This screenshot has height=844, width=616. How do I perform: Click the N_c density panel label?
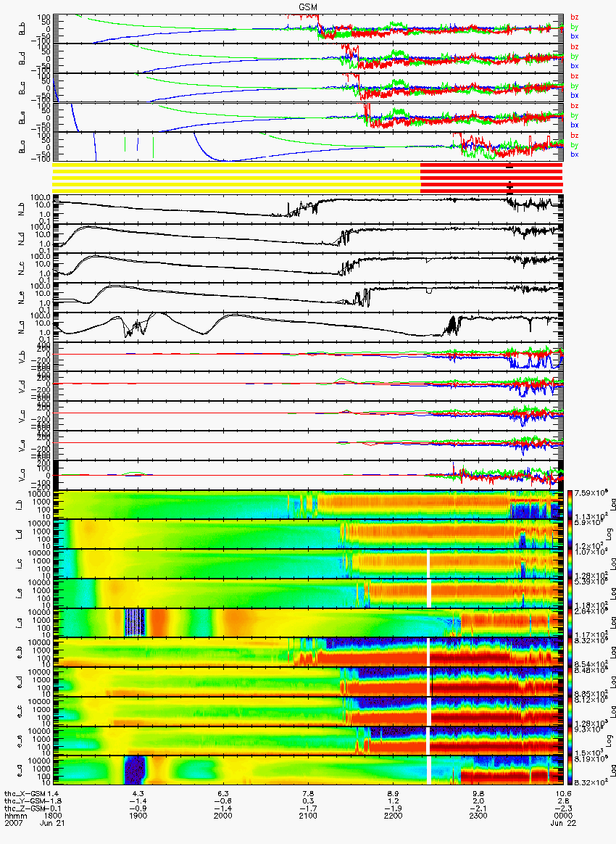(22, 268)
